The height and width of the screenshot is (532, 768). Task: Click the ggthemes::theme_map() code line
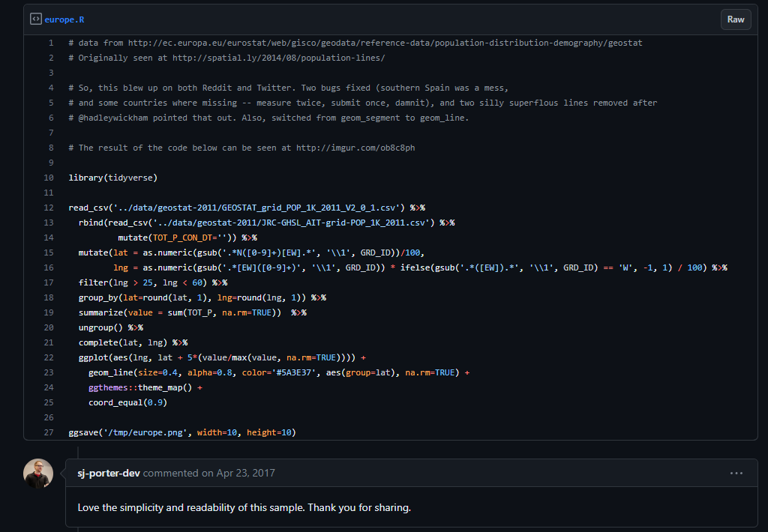tap(145, 387)
